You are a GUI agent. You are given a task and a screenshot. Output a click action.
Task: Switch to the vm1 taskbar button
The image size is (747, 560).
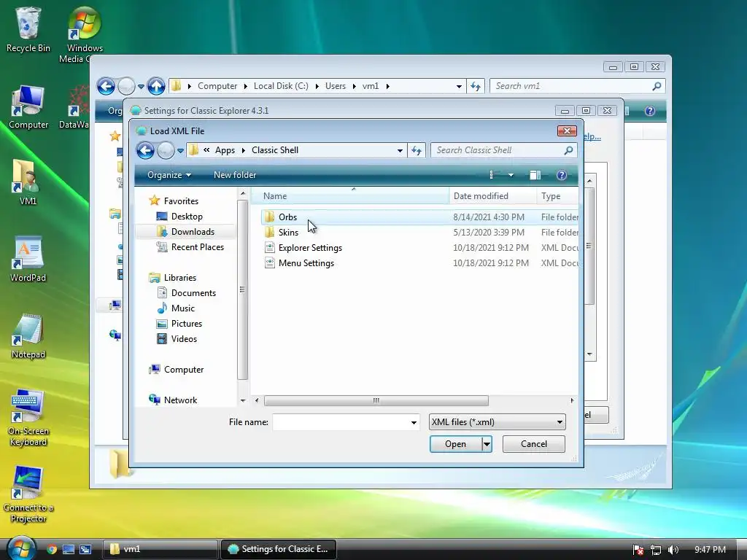[x=159, y=549]
